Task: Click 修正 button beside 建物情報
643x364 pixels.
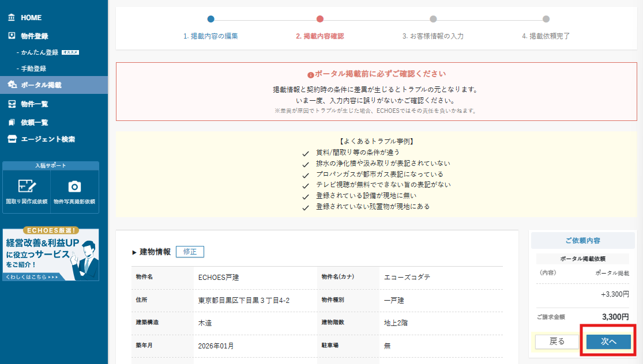Action: click(x=190, y=252)
